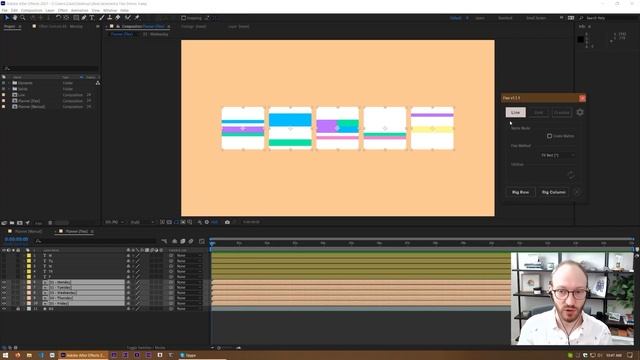640x360 pixels.
Task: Click the Rig Column button
Action: click(x=553, y=192)
